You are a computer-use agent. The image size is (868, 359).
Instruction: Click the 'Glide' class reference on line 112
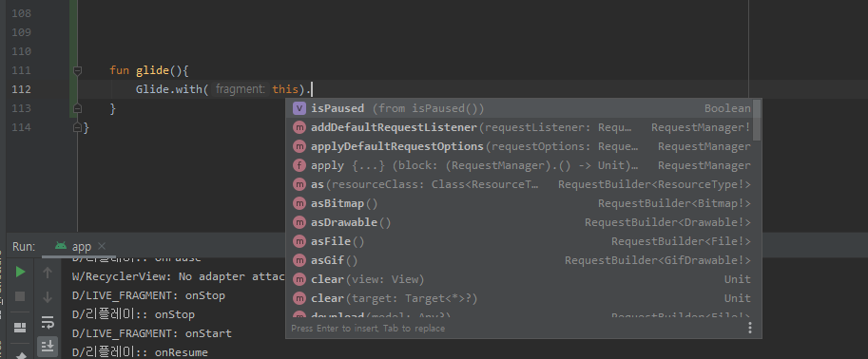pos(151,89)
